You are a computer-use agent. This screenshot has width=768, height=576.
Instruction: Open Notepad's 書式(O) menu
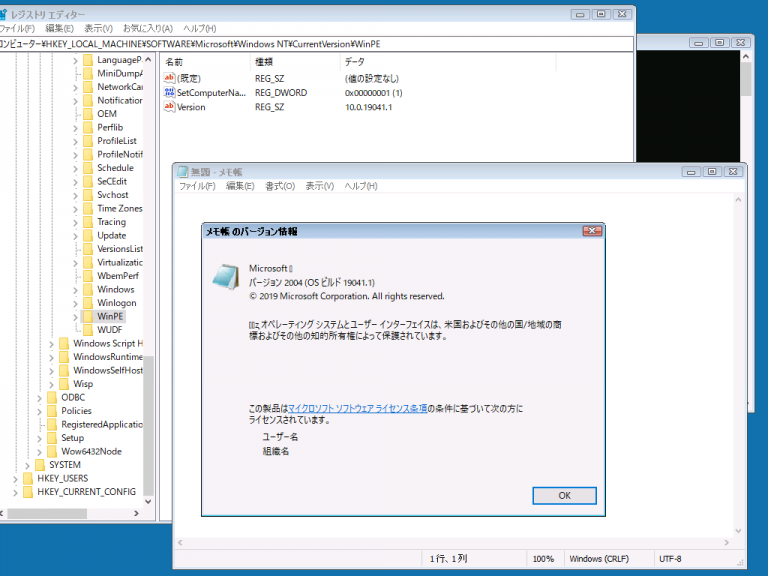pos(280,186)
